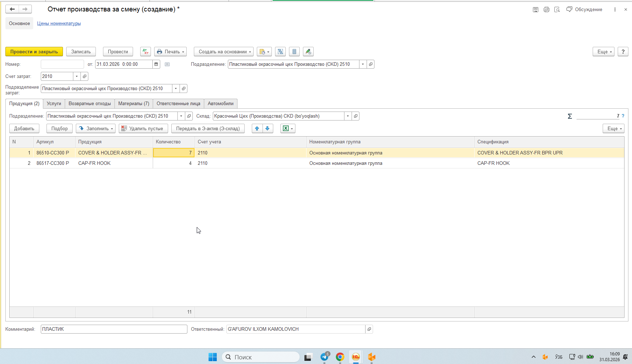This screenshot has width=632, height=364.
Task: Click the quantity cell showing 7
Action: (174, 153)
